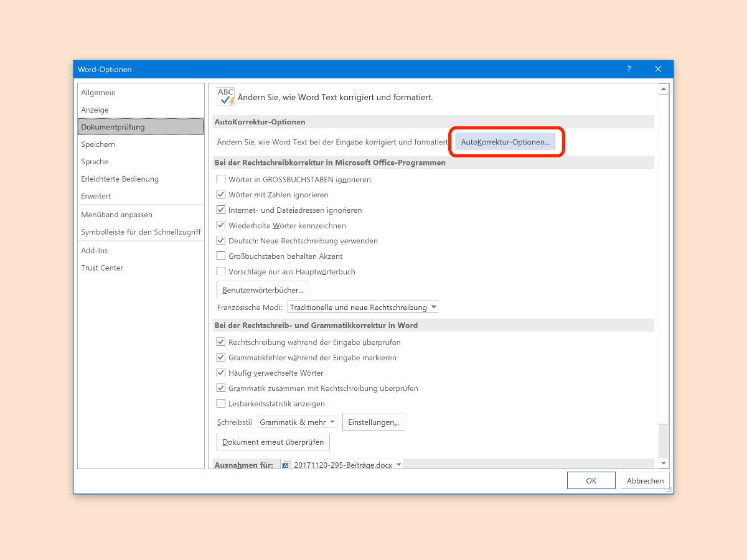Check Vorschläge nur aus Hauptwörterbuch
The image size is (747, 560).
221,271
